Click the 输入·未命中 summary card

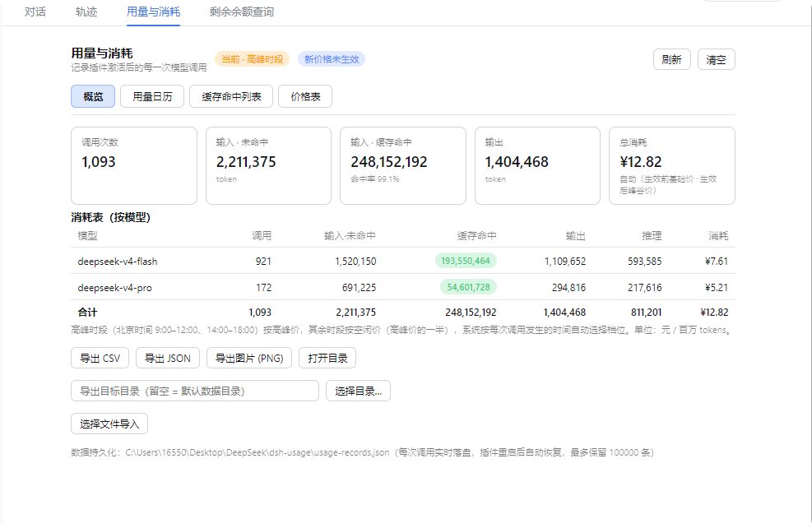click(x=268, y=165)
